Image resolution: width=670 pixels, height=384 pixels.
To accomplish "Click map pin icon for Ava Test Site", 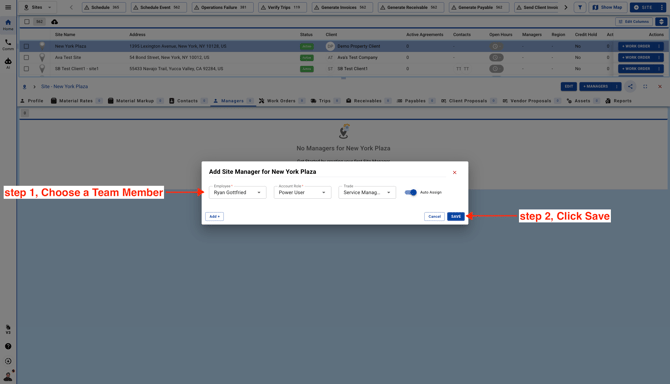I will 42,57.
